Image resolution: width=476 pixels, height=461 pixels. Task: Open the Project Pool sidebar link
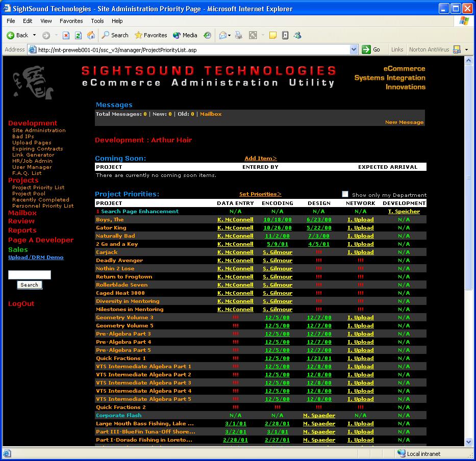[x=29, y=194]
